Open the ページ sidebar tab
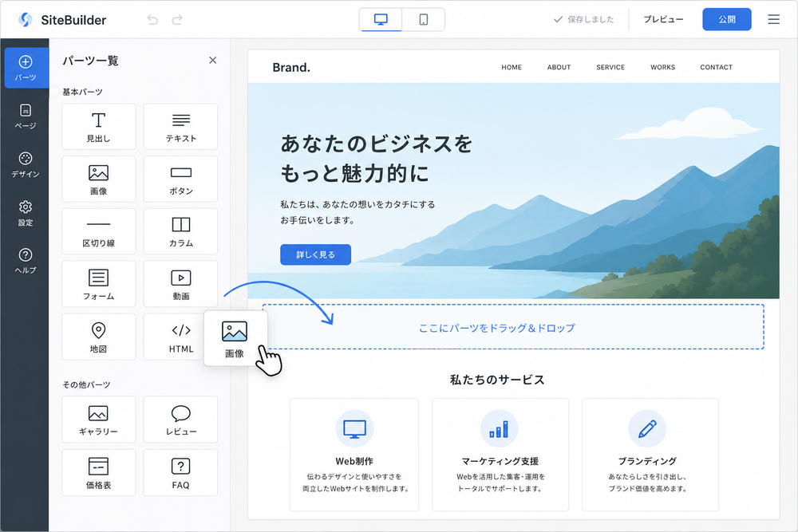798x532 pixels. pos(26,116)
